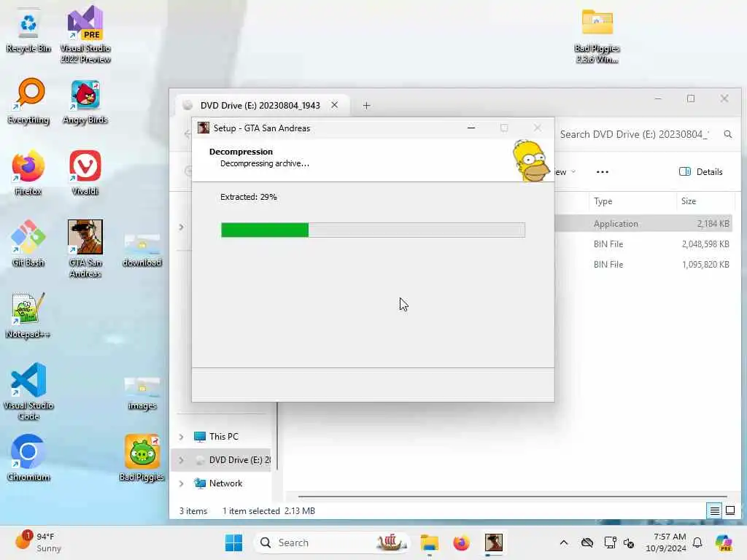Expand the DVD Drive (E:) tree node
This screenshot has width=747, height=560.
click(181, 460)
